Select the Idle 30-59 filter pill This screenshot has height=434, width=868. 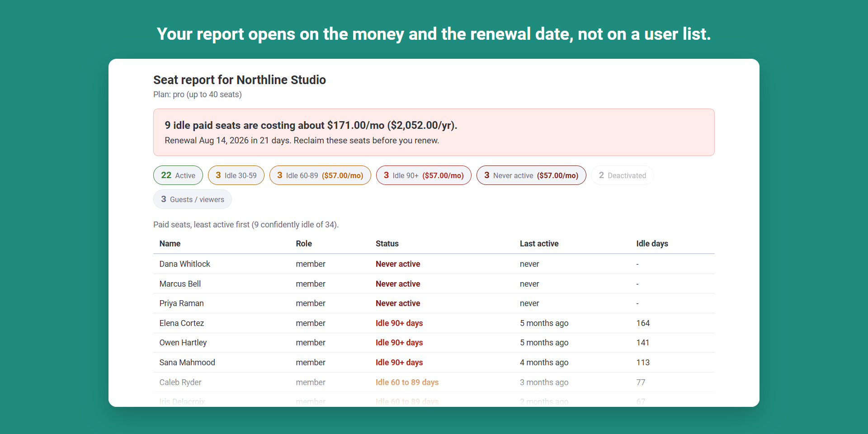coord(236,175)
